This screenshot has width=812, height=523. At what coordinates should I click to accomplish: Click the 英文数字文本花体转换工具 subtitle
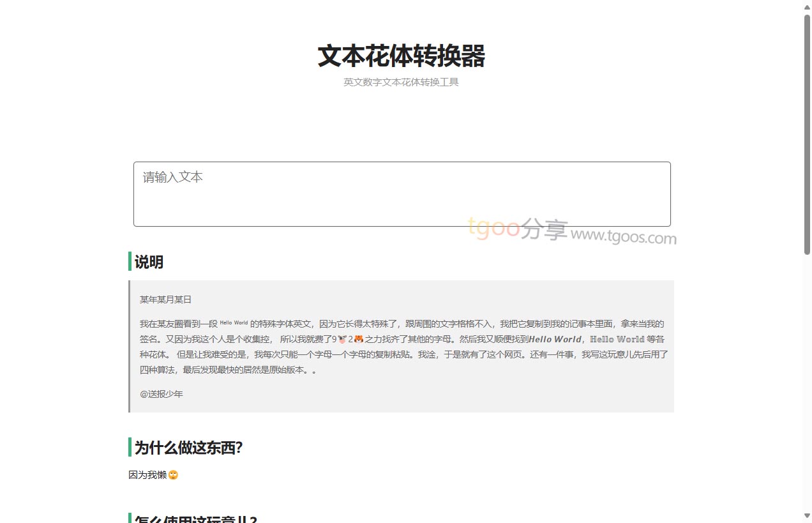point(401,82)
